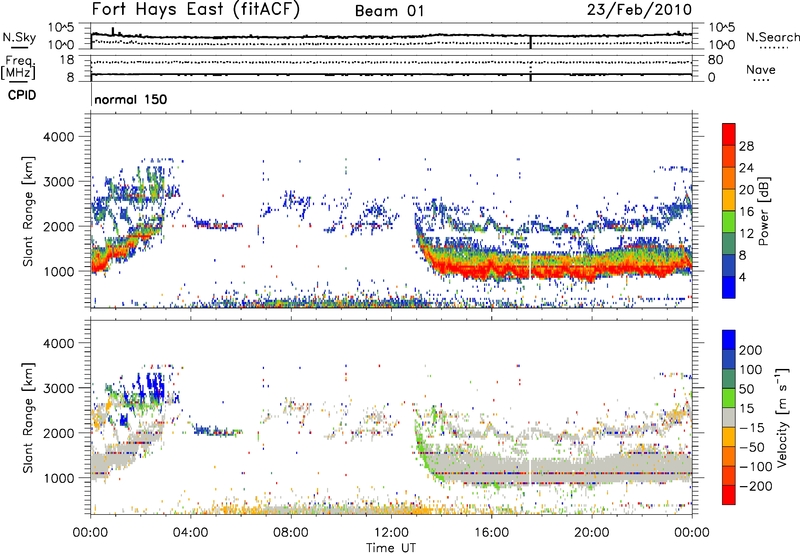Click the '4' label on the power colorbar
Image resolution: width=800 pixels, height=554 pixels.
742,278
